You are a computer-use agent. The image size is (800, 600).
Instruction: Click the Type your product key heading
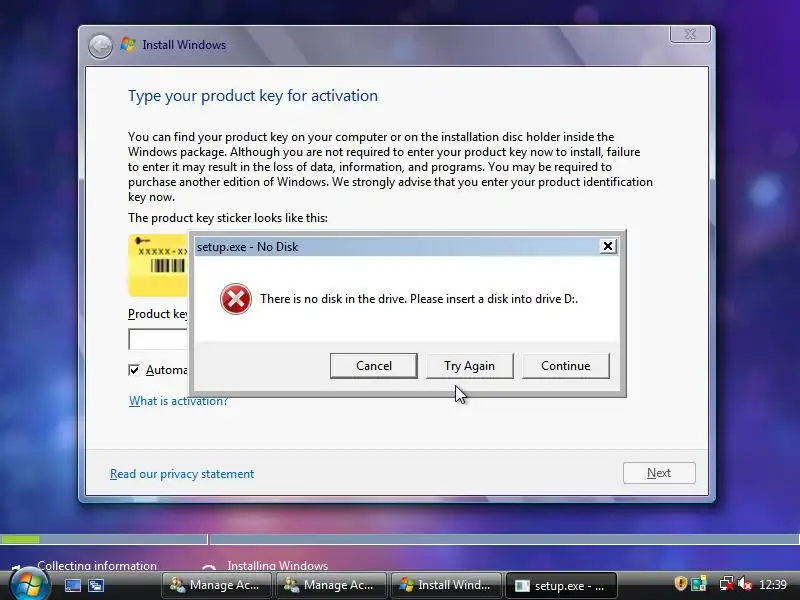click(253, 96)
